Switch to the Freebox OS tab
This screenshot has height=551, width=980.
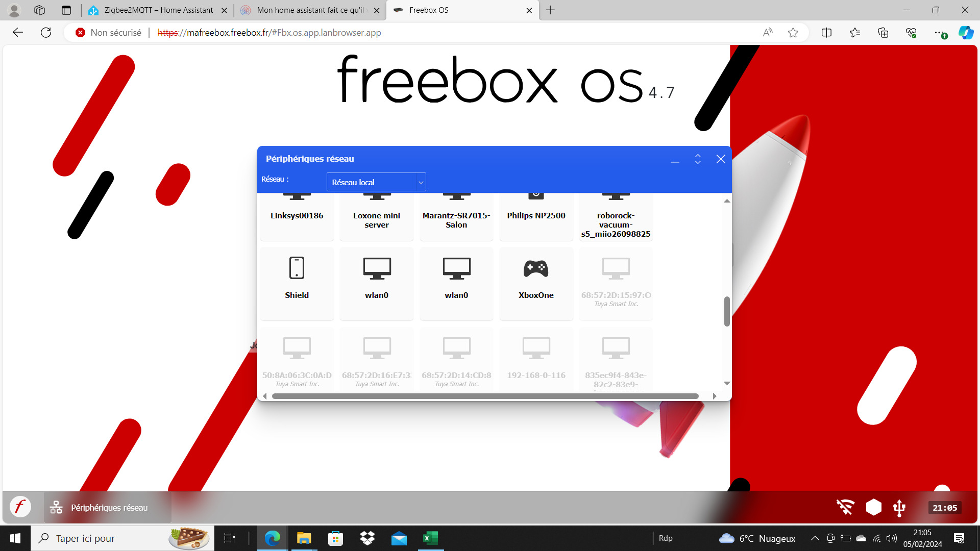pos(462,10)
